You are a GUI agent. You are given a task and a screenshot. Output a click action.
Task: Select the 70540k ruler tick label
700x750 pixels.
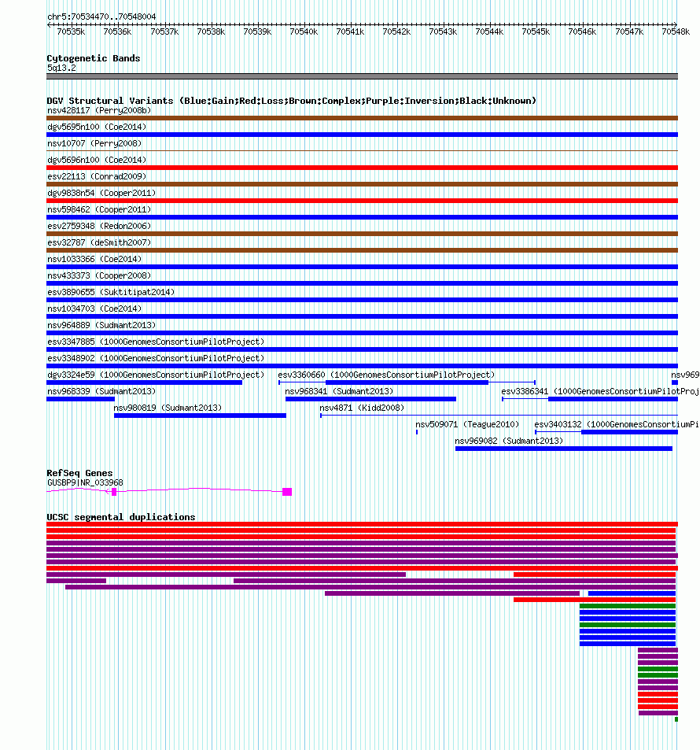tap(304, 31)
